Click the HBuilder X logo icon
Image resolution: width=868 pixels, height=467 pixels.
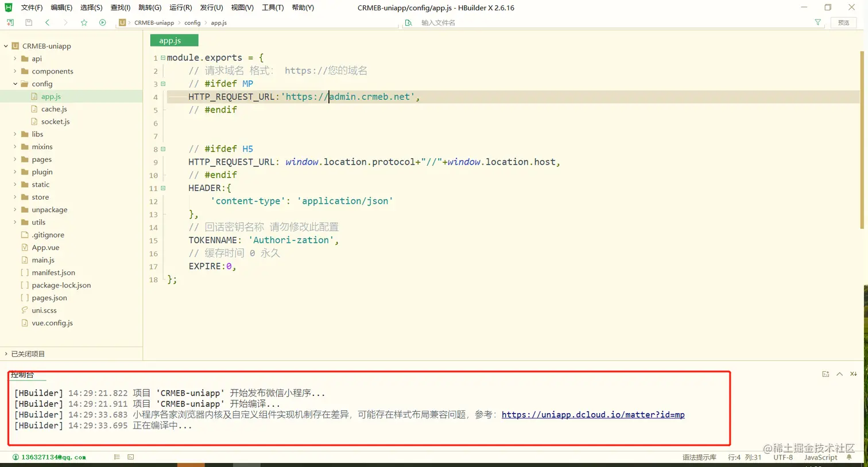9,7
